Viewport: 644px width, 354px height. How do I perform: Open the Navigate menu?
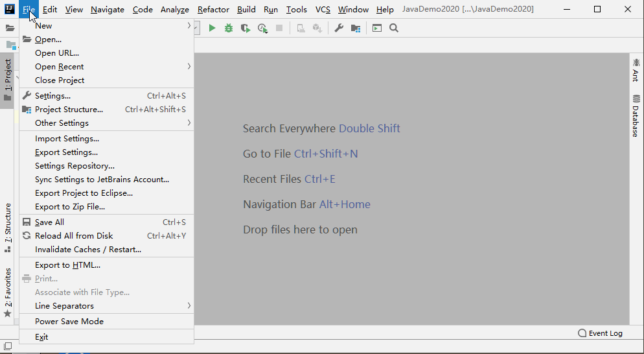pos(108,10)
